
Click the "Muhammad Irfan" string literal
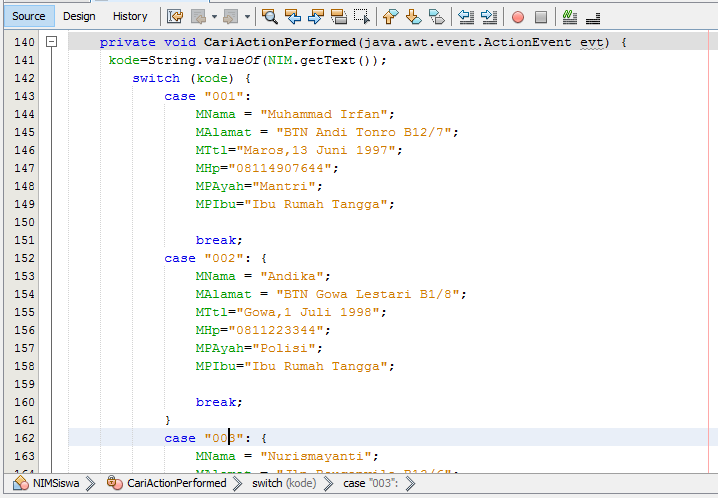pos(324,114)
